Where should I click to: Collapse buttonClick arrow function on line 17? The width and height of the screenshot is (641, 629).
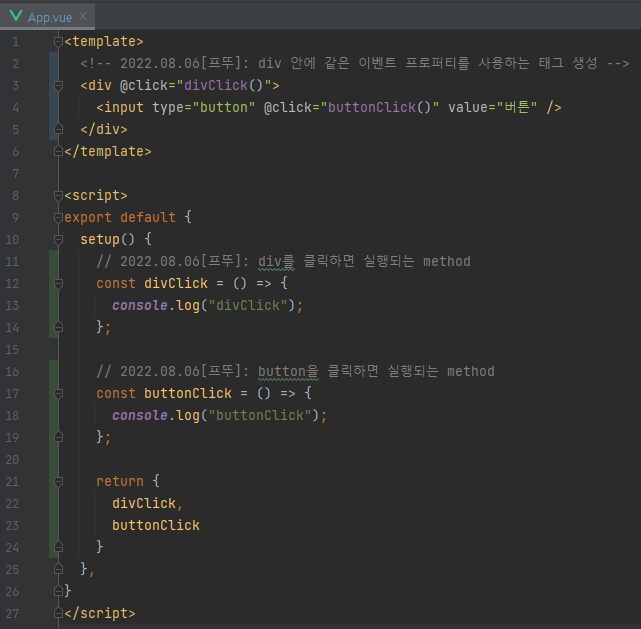point(58,394)
